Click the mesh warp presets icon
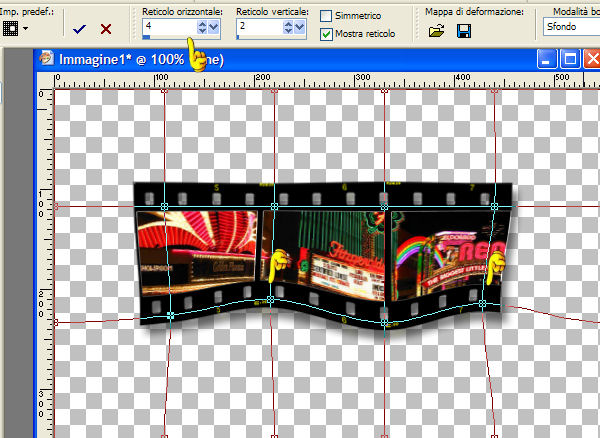 tap(10, 28)
